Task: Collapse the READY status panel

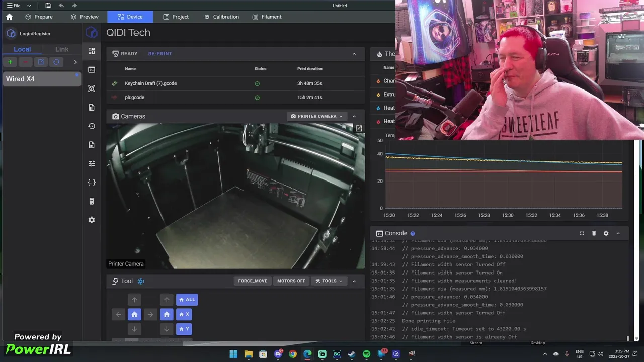Action: point(354,54)
